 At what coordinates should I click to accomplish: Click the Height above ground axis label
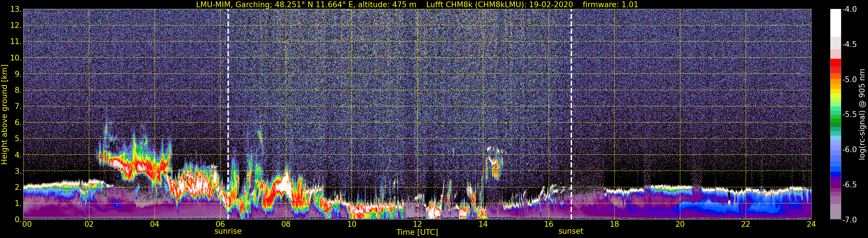tap(4, 114)
